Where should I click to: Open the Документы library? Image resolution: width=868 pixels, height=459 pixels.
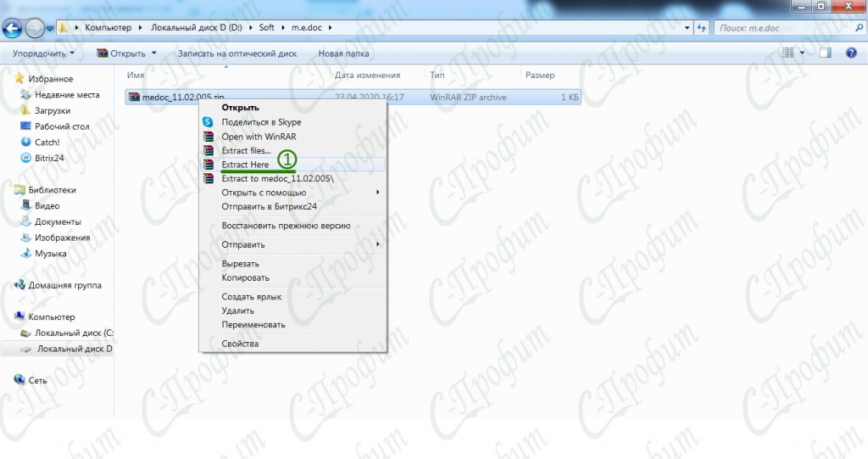(58, 221)
